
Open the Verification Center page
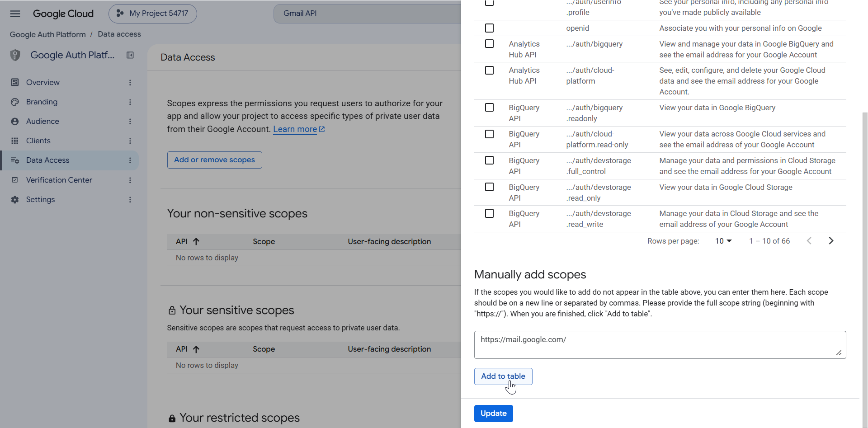(59, 180)
